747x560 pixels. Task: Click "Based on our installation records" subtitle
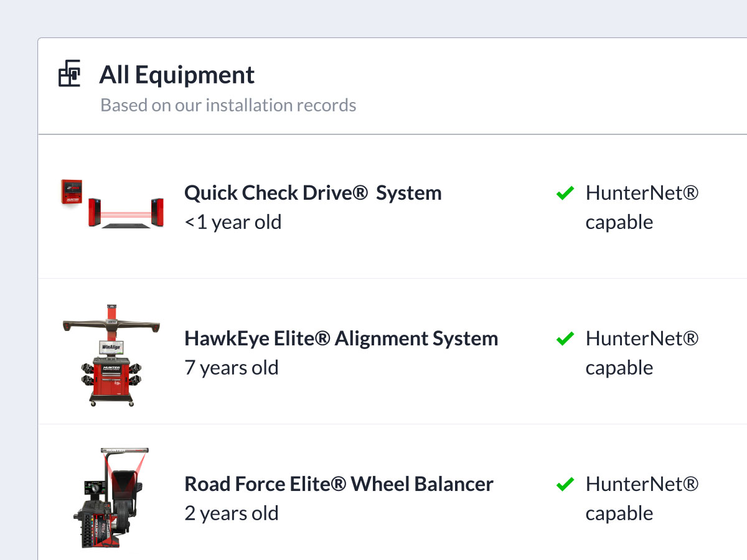(228, 105)
